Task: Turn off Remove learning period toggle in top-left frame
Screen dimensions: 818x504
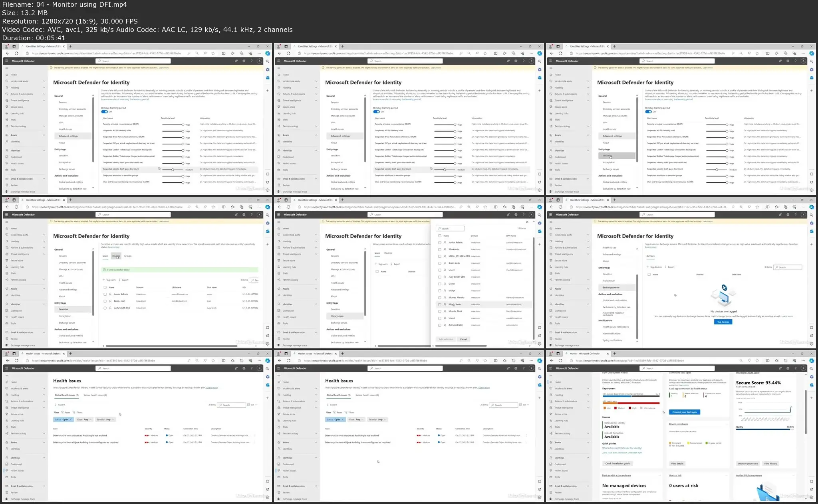Action: point(105,112)
